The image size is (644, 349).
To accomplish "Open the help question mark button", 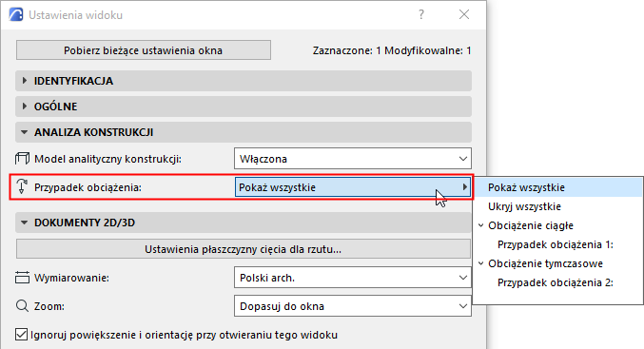I will click(x=421, y=15).
